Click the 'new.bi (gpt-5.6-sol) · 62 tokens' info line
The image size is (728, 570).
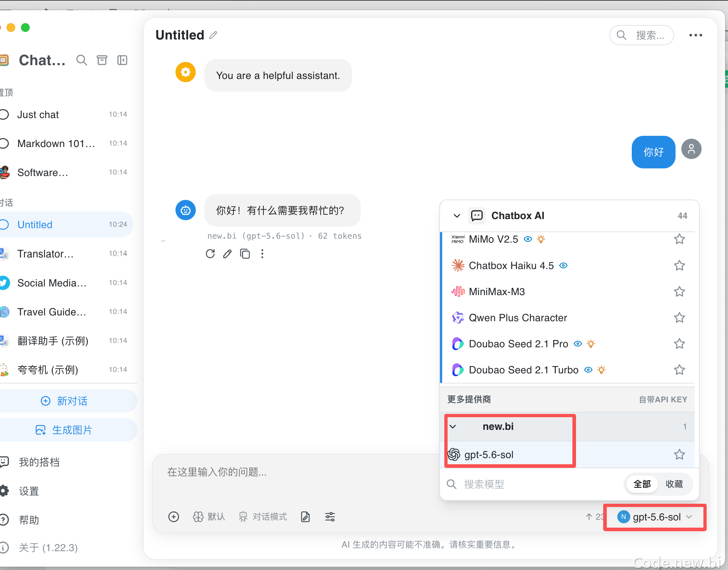click(x=284, y=236)
